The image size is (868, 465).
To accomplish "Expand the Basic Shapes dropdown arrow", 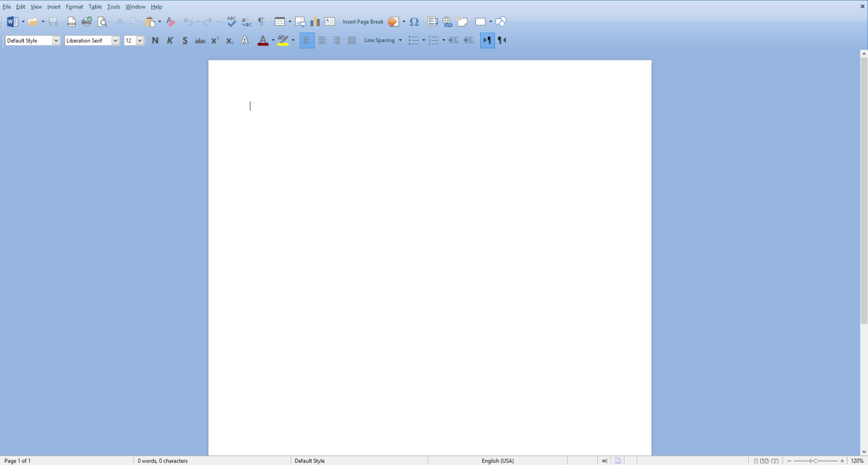I will [490, 22].
